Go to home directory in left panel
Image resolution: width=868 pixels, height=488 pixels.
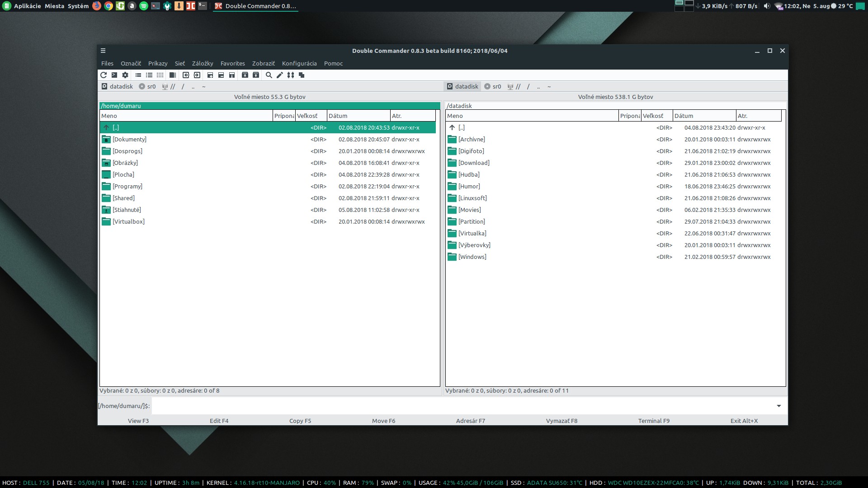(204, 86)
